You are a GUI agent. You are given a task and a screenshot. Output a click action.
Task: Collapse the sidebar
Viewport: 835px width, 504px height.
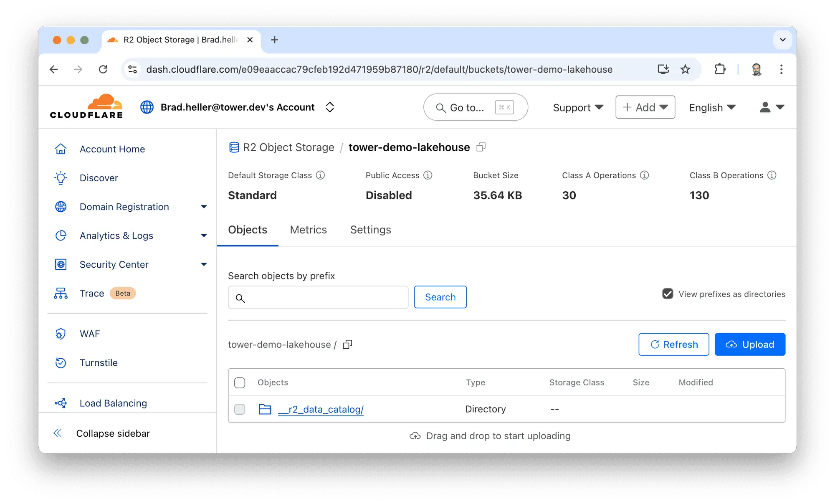click(102, 433)
